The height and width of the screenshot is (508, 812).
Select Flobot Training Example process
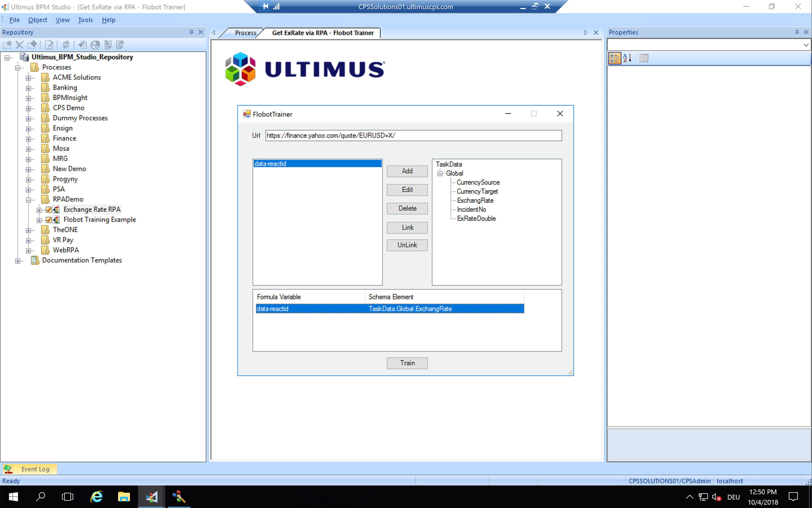click(x=100, y=219)
